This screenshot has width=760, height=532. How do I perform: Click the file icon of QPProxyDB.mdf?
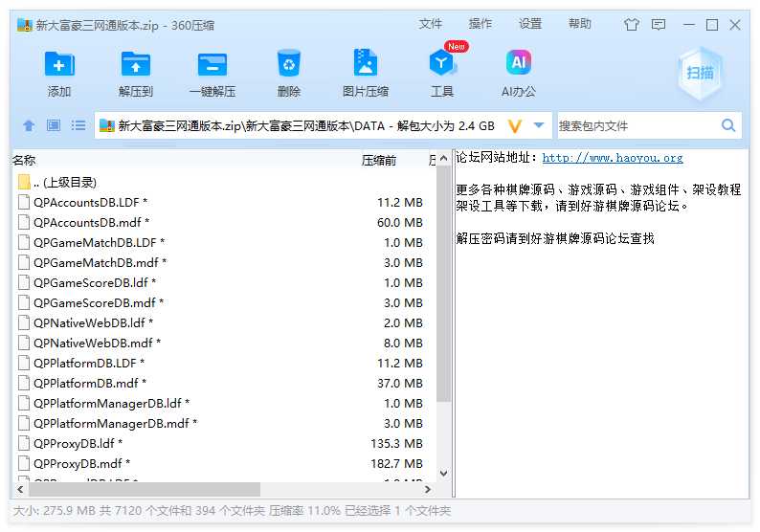point(24,463)
